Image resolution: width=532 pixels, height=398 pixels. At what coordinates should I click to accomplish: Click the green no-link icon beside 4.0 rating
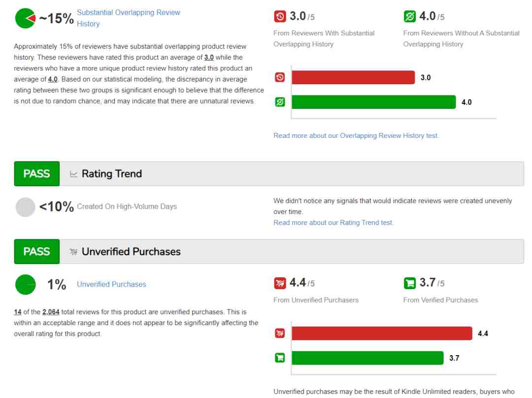[409, 18]
